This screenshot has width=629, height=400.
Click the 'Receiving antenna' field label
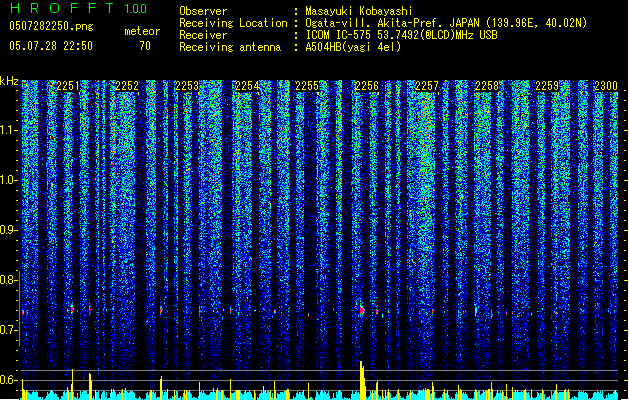(230, 47)
